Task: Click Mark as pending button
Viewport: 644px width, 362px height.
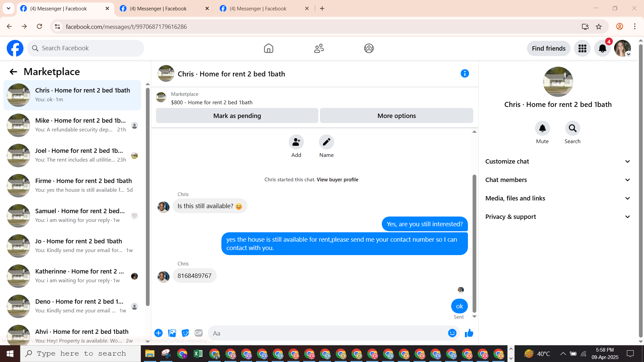Action: [x=237, y=116]
